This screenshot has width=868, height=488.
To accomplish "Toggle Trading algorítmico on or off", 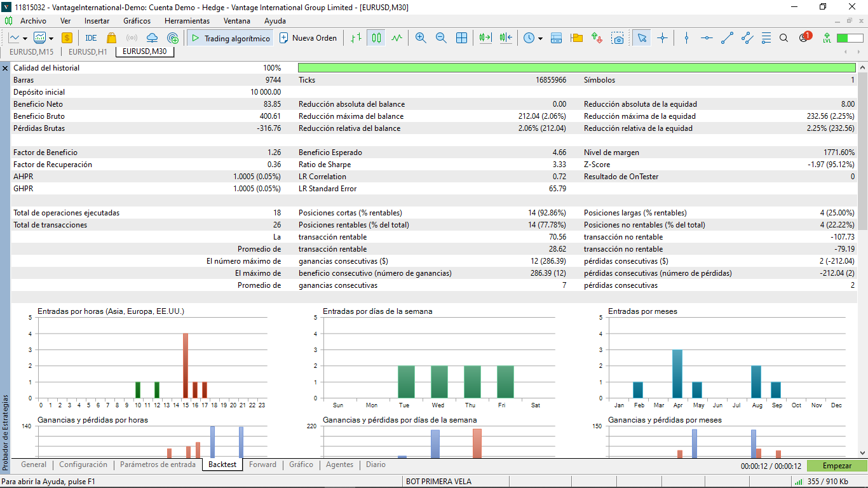I will [x=230, y=38].
